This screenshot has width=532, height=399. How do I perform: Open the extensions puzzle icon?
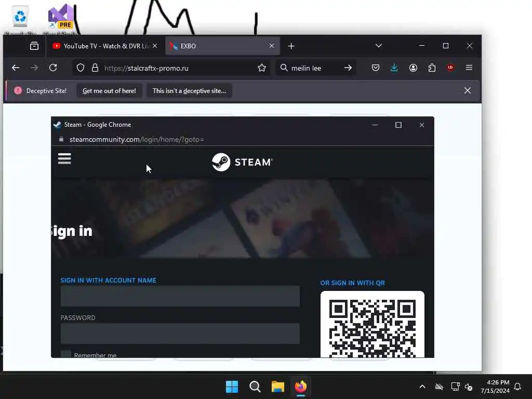pos(432,68)
